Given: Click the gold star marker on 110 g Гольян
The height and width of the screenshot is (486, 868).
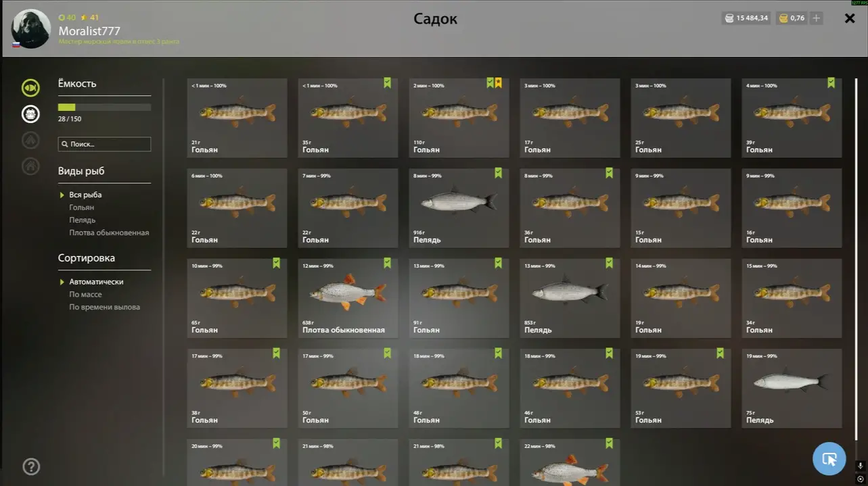Looking at the screenshot, I should coord(499,83).
